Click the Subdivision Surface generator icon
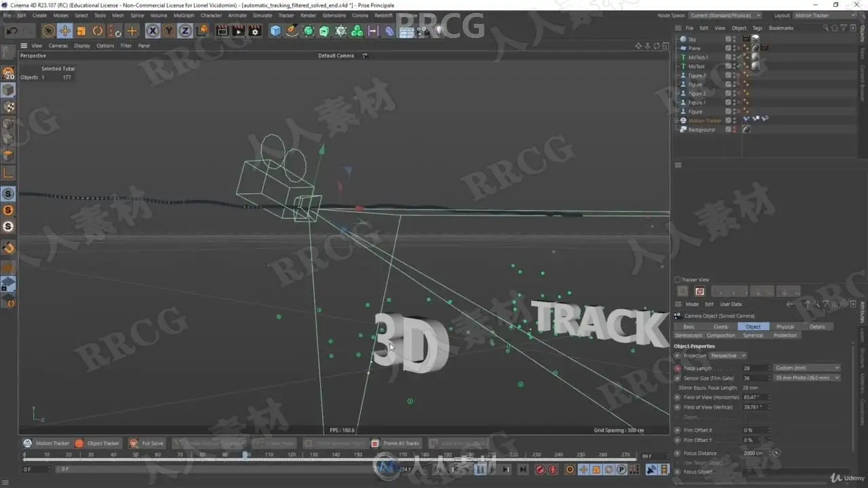Image resolution: width=868 pixels, height=488 pixels. 309,31
